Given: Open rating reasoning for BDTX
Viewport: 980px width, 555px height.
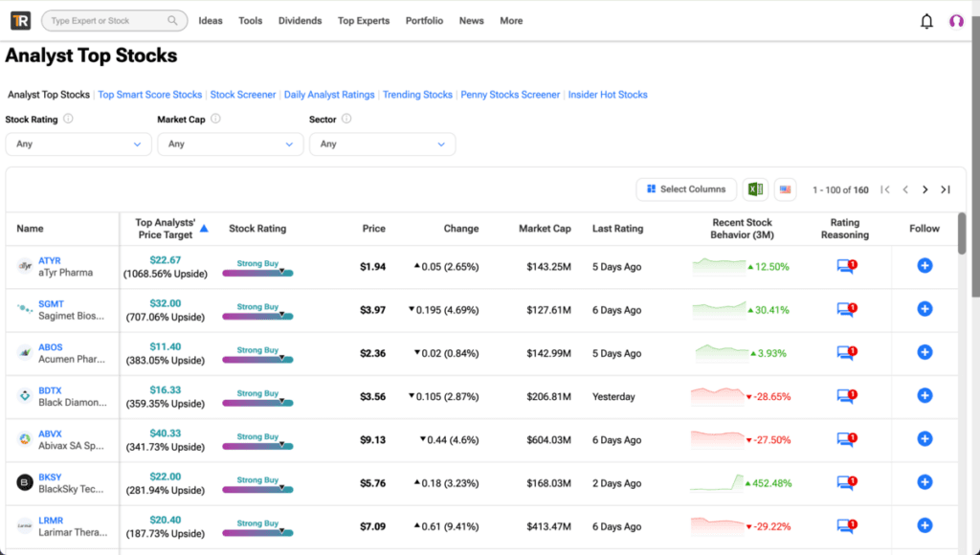Looking at the screenshot, I should [x=846, y=396].
